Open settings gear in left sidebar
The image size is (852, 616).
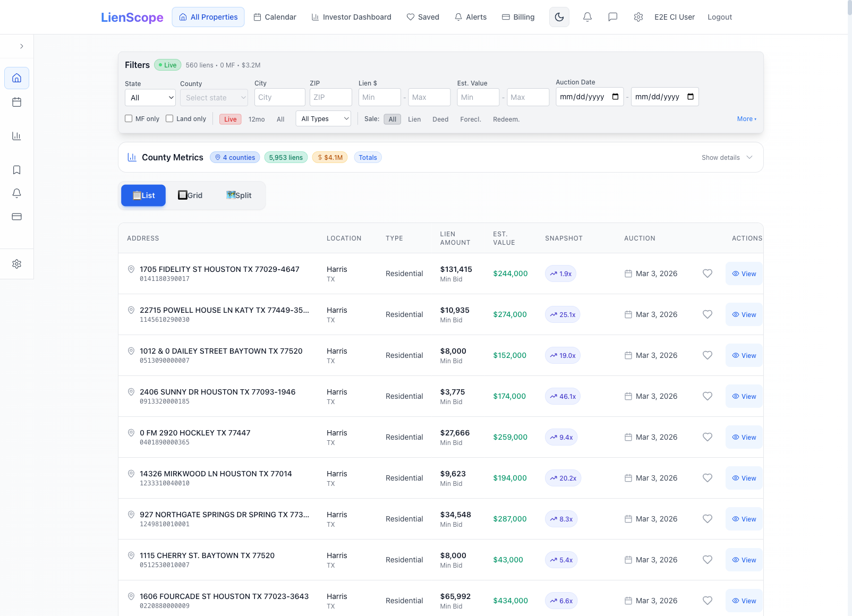coord(16,264)
